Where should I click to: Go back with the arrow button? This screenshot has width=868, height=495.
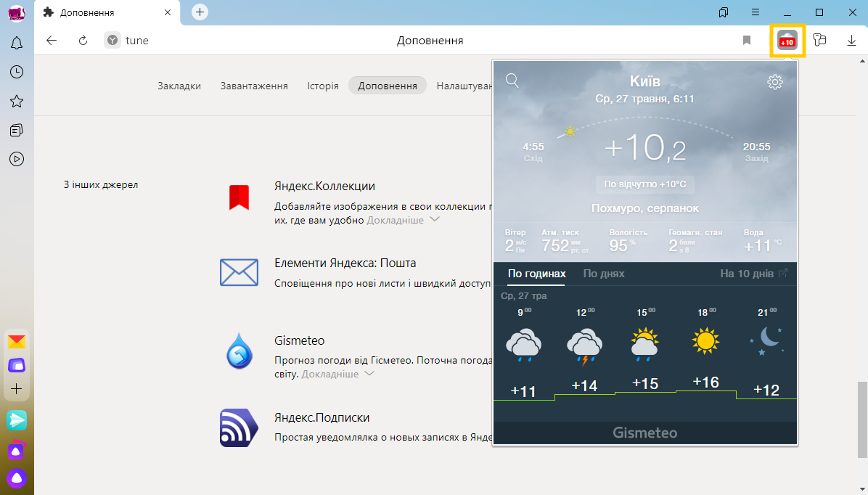coord(52,41)
